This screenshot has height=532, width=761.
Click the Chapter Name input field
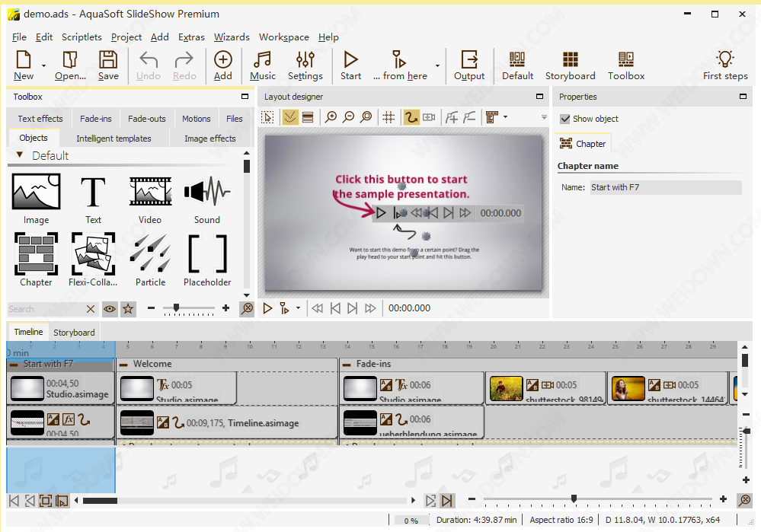point(666,187)
